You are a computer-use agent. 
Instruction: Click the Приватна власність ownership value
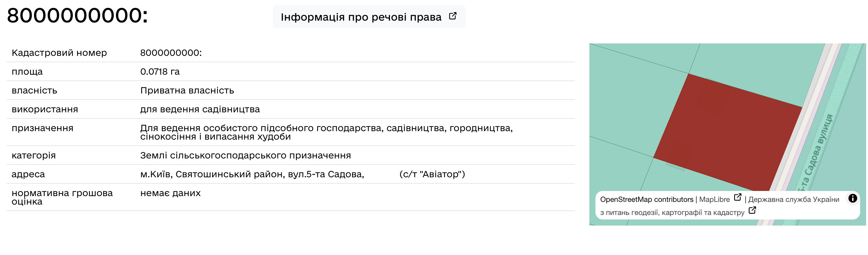coord(187,90)
